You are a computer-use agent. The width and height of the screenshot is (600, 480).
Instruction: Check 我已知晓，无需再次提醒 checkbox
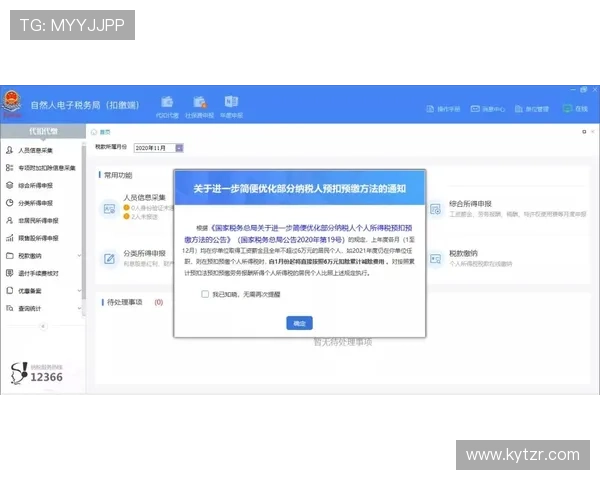pos(205,294)
